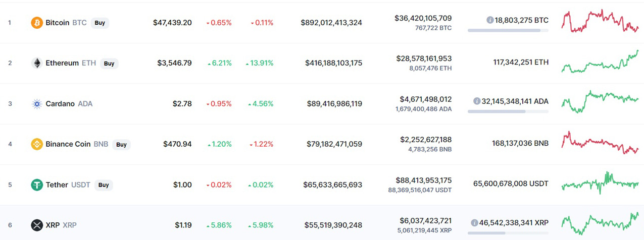Click the XRP logo icon
Viewport: 644px width, 240px height.
(37, 225)
